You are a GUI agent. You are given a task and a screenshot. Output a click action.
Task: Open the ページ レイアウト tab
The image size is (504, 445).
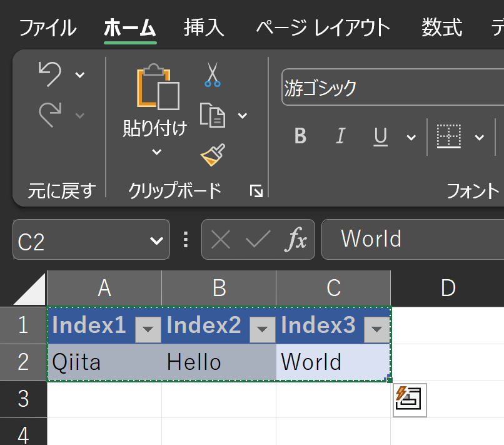[x=323, y=28]
